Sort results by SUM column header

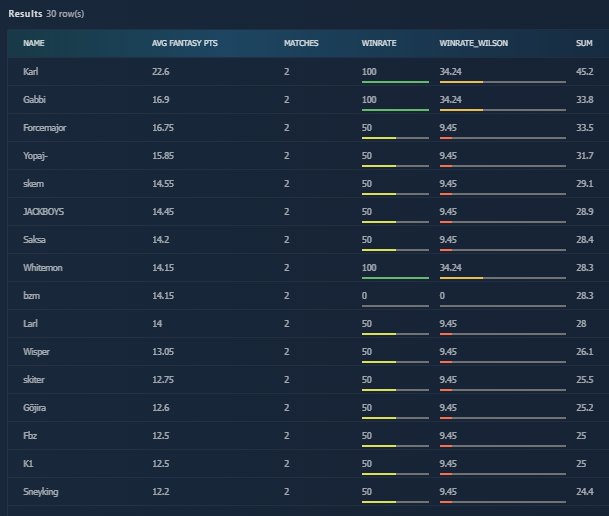(584, 44)
